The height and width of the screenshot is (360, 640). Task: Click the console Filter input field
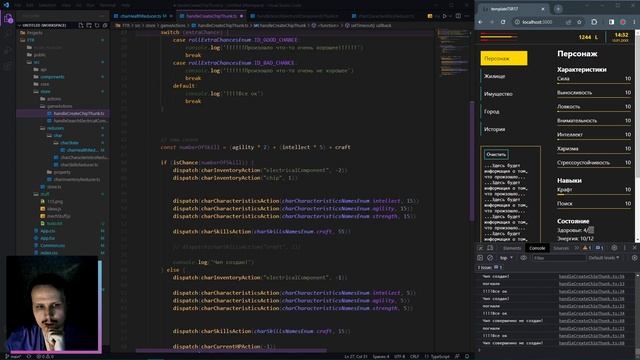tap(558, 258)
